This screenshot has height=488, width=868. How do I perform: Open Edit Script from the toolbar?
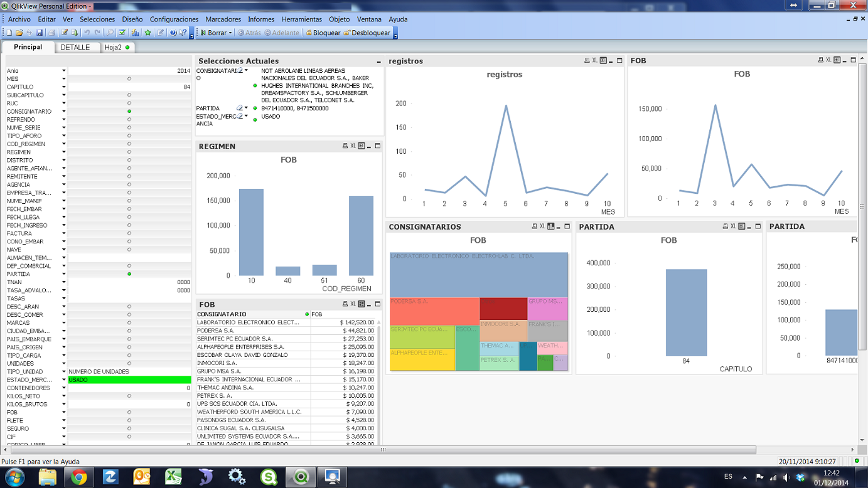point(64,33)
